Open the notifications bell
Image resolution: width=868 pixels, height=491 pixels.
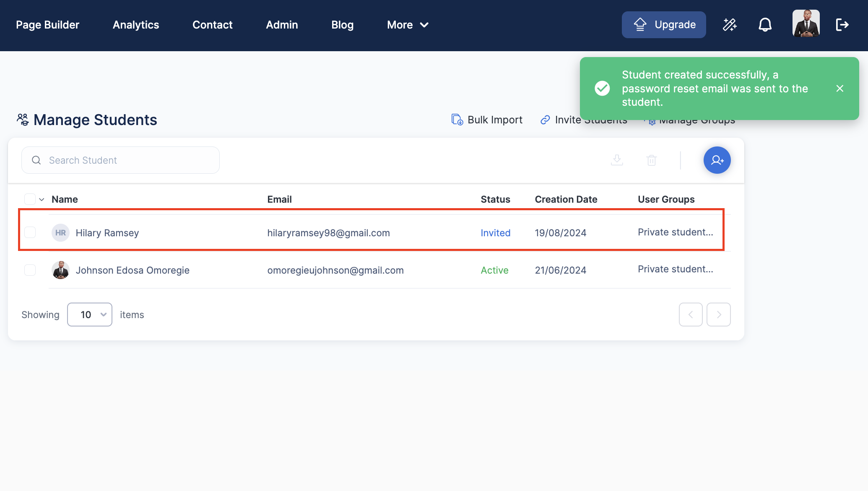pyautogui.click(x=765, y=25)
